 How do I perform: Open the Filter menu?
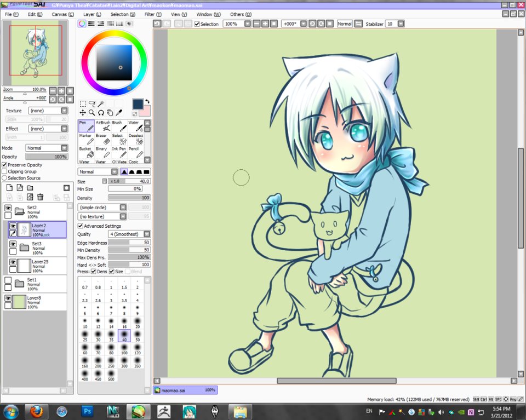(153, 14)
